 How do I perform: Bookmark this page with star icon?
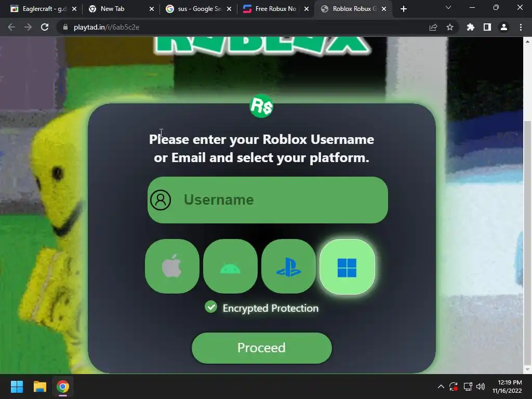pyautogui.click(x=450, y=27)
